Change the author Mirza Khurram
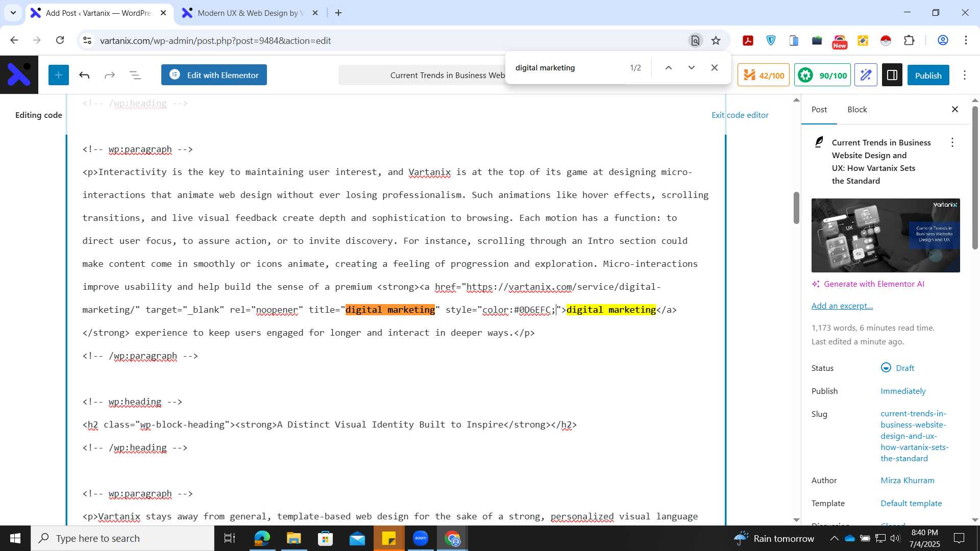This screenshot has height=551, width=980. 908,481
